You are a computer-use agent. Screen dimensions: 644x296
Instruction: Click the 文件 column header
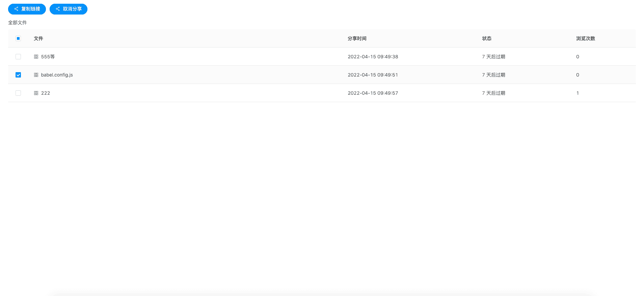coord(38,38)
